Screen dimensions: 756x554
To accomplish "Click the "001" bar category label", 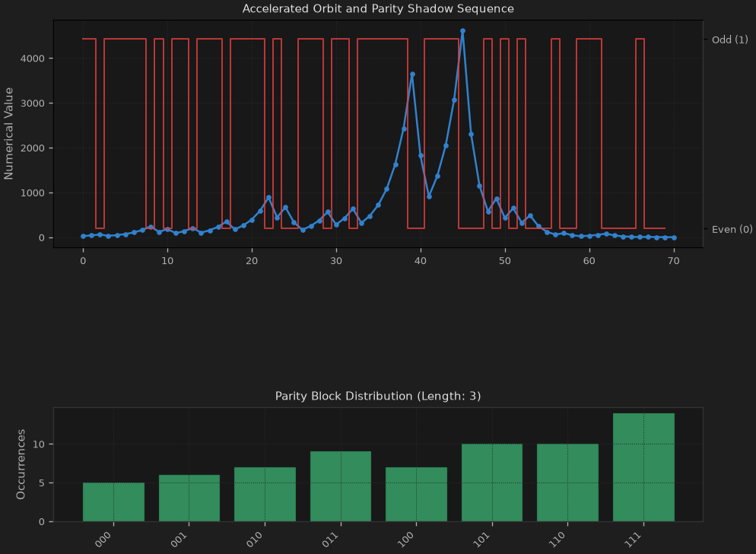I will pos(179,539).
